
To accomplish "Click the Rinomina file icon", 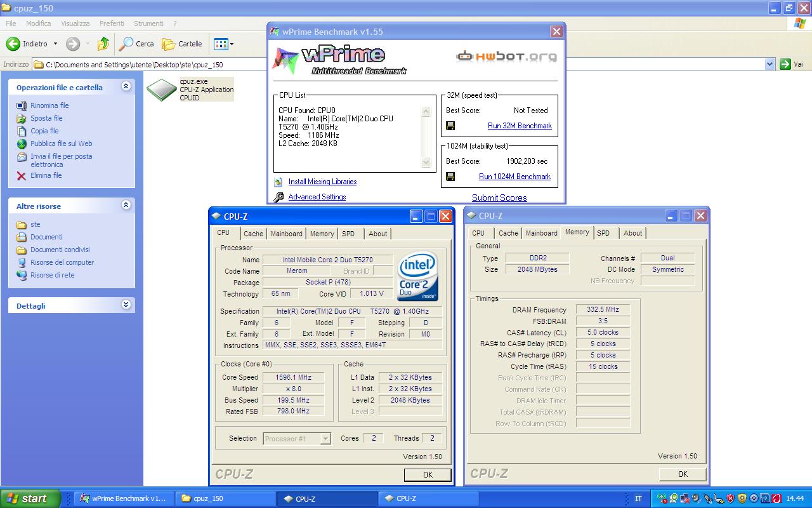I will [22, 105].
